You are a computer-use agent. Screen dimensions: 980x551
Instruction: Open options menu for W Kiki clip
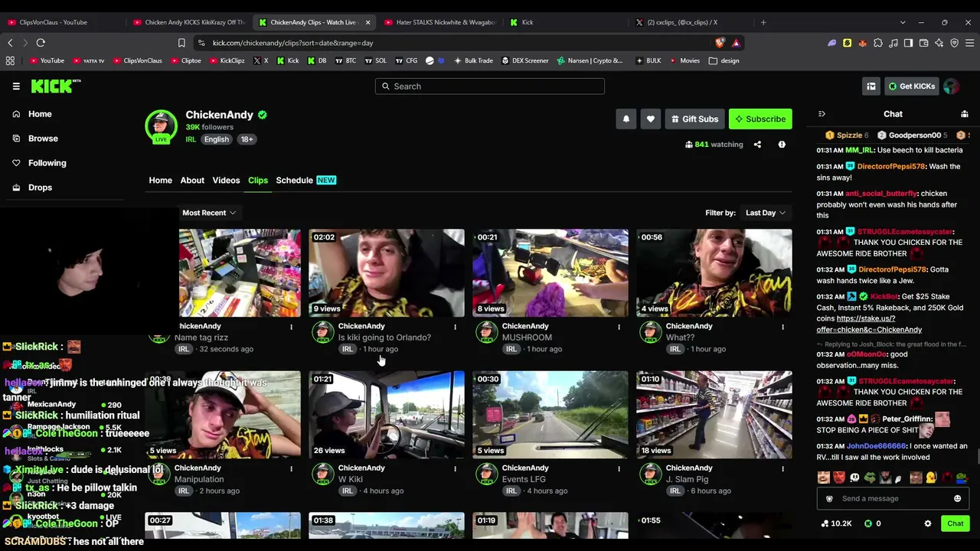click(455, 469)
